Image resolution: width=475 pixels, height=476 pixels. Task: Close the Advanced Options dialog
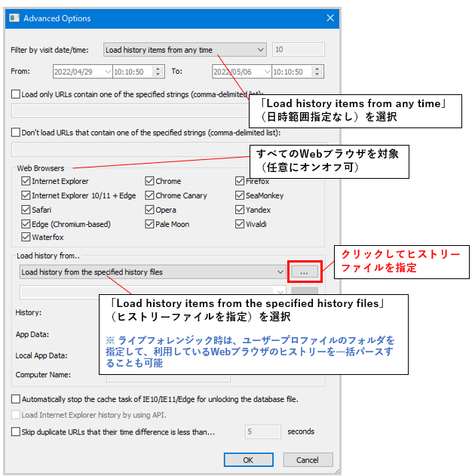(330, 18)
